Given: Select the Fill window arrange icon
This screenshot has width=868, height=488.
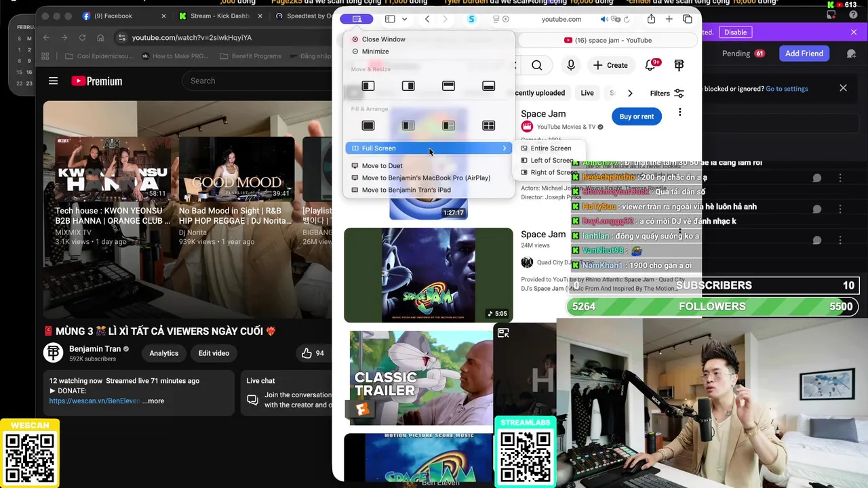Looking at the screenshot, I should (368, 125).
